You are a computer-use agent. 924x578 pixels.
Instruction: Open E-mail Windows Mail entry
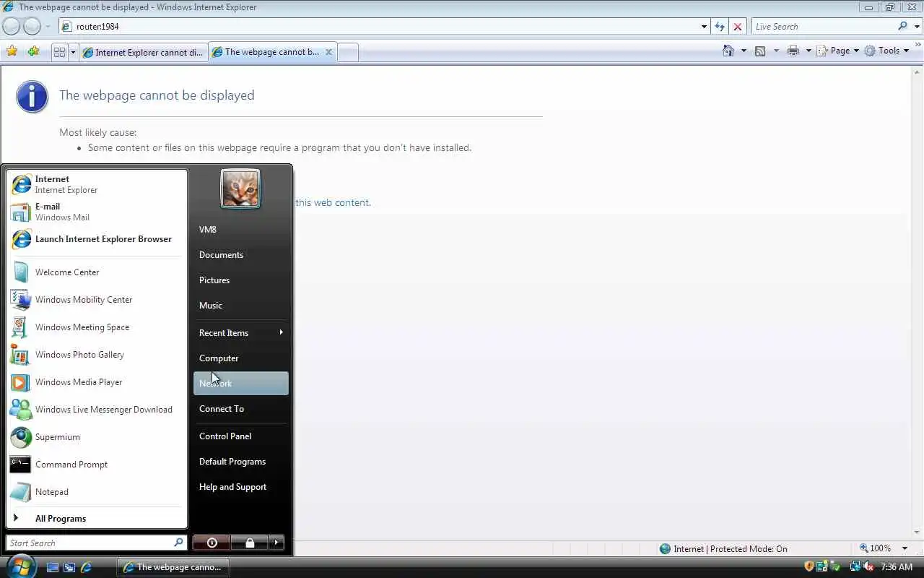(97, 212)
